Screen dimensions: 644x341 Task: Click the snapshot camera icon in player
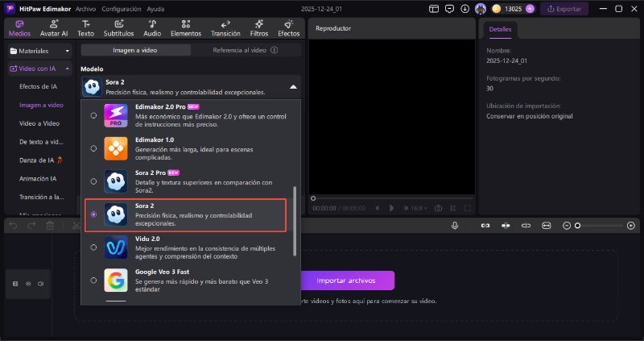[x=437, y=208]
